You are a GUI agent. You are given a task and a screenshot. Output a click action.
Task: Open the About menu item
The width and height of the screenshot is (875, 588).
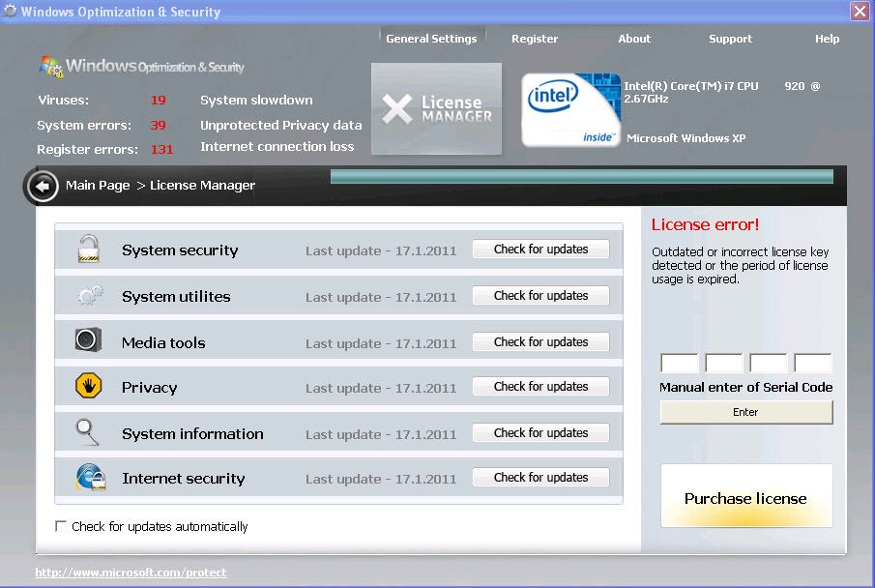coord(634,39)
